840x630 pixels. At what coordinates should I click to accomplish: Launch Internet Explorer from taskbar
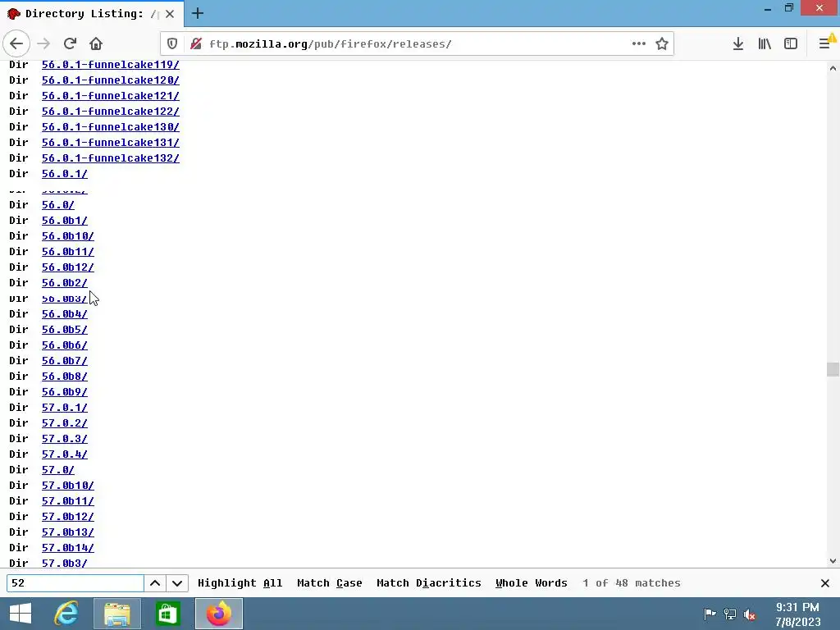[x=66, y=614]
